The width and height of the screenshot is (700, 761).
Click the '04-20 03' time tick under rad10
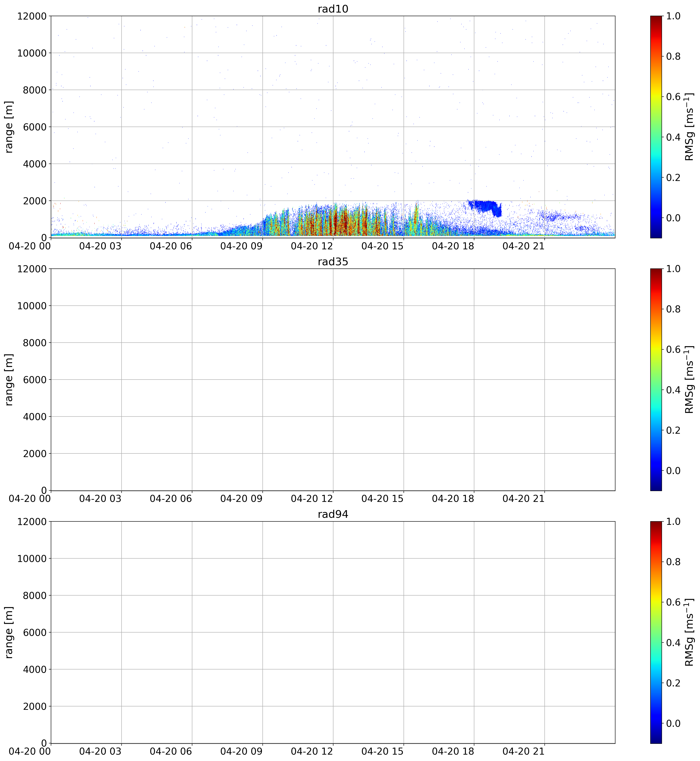point(100,246)
